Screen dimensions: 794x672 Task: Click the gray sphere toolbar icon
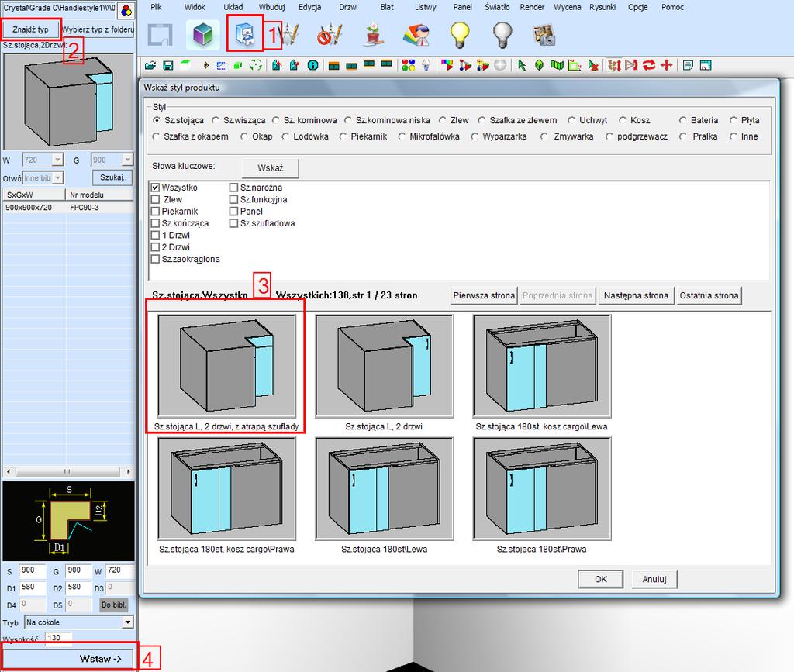500,65
